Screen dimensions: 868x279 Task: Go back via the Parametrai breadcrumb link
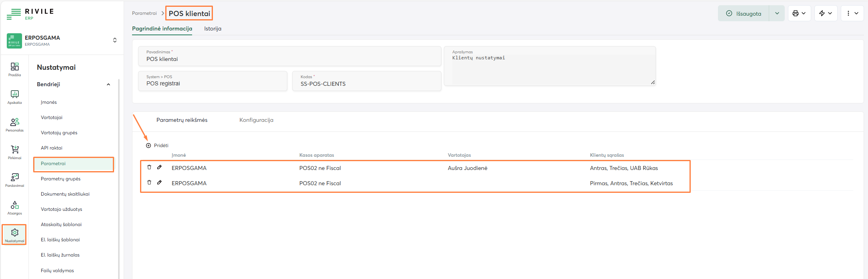(144, 13)
